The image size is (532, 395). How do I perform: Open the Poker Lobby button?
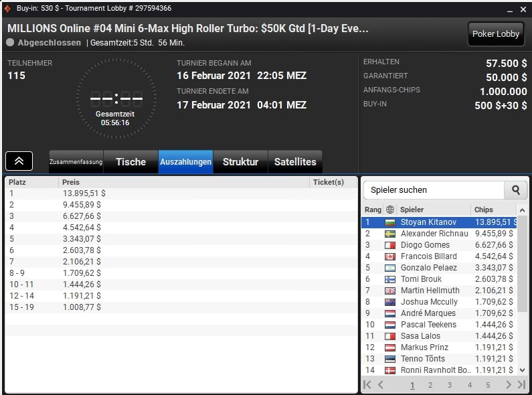(496, 34)
